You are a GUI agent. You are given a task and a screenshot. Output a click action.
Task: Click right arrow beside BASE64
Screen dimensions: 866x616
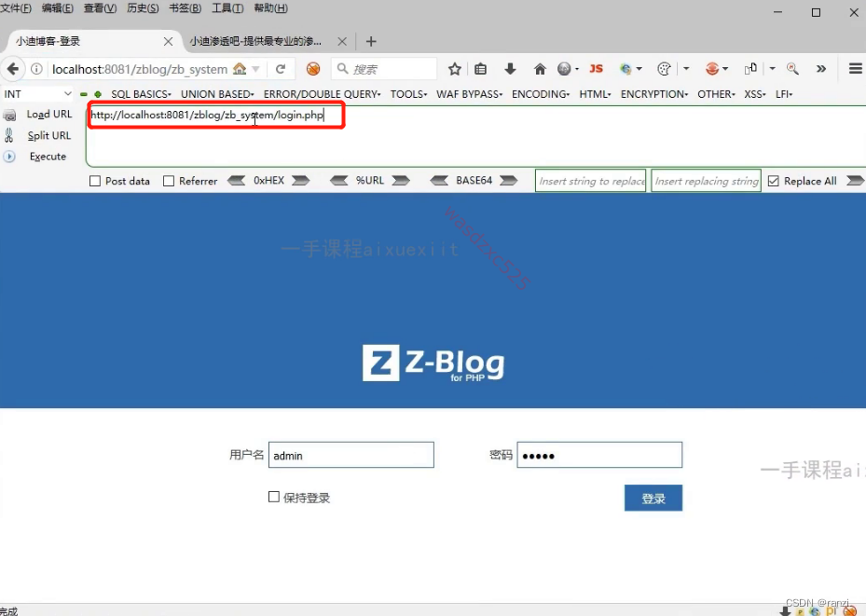coord(508,181)
